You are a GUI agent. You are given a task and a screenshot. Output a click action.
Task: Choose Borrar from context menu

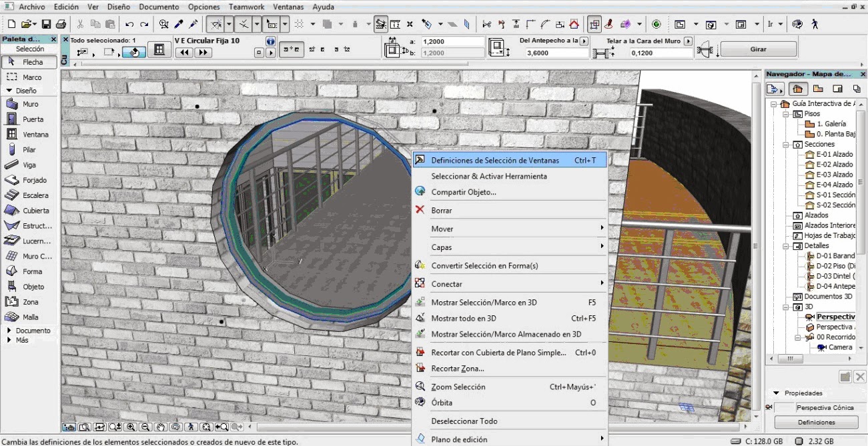pyautogui.click(x=510, y=211)
